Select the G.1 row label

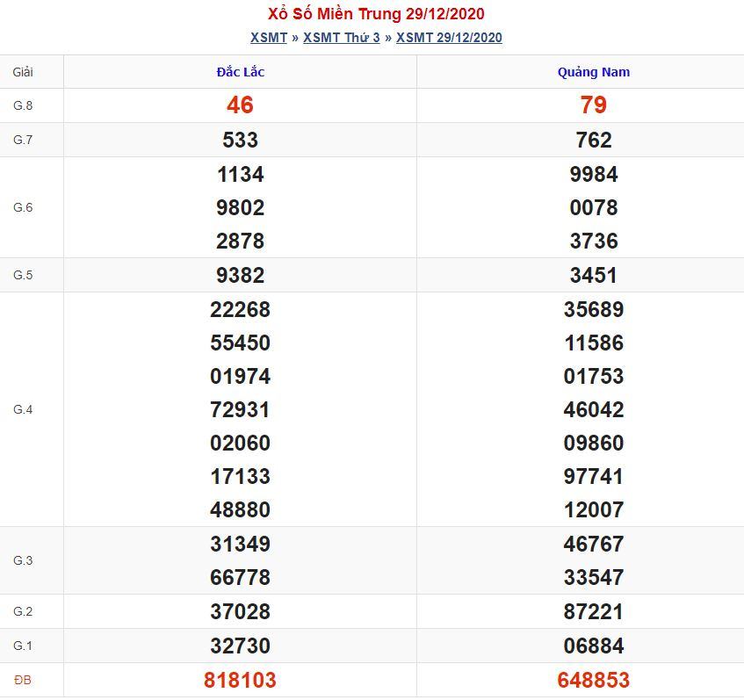click(23, 646)
